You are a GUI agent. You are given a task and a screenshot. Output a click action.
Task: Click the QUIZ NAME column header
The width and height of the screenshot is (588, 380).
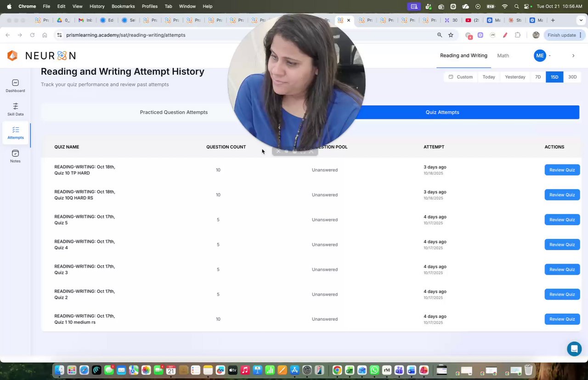point(67,147)
